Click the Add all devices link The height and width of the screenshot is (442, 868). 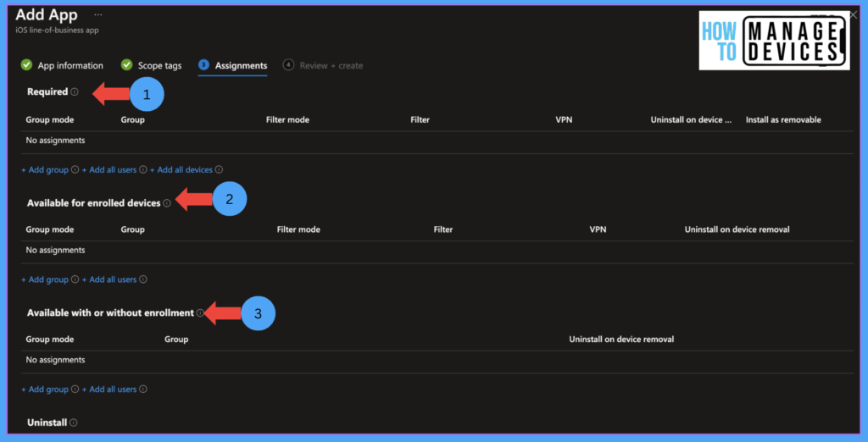[181, 170]
